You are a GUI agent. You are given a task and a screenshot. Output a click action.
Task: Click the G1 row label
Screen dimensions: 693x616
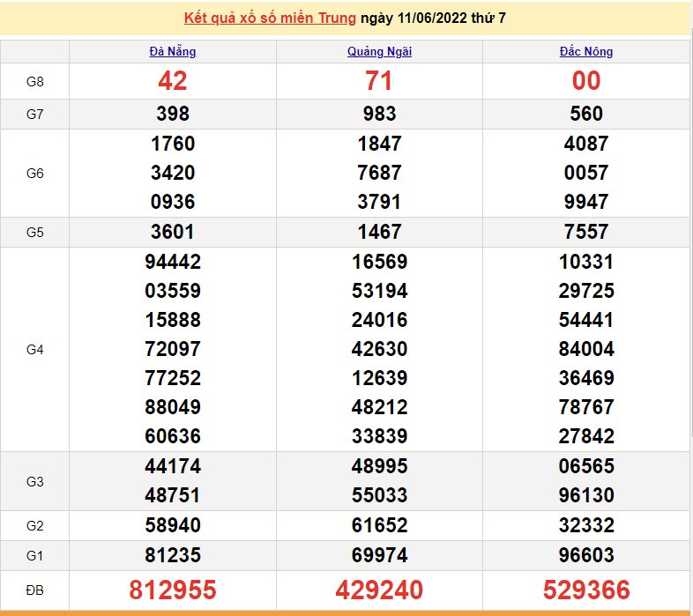coord(35,556)
